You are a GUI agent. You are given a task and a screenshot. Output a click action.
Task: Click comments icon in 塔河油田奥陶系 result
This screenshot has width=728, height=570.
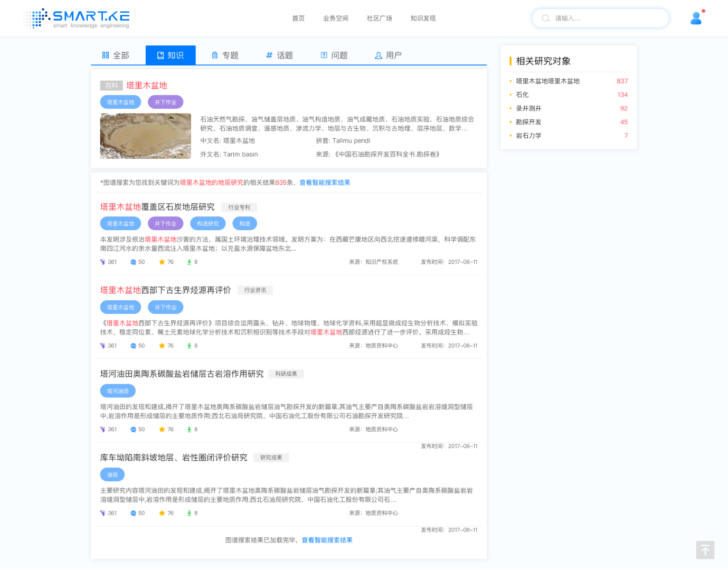click(133, 430)
